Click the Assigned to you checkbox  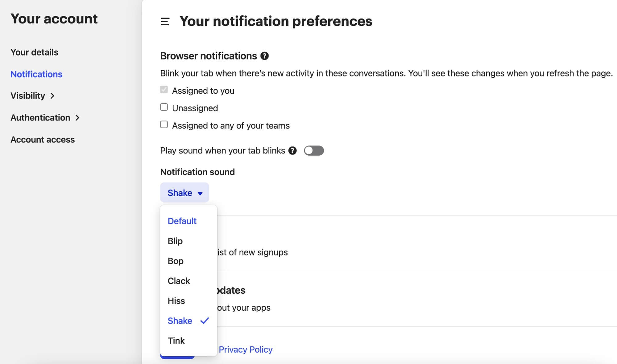pos(164,90)
